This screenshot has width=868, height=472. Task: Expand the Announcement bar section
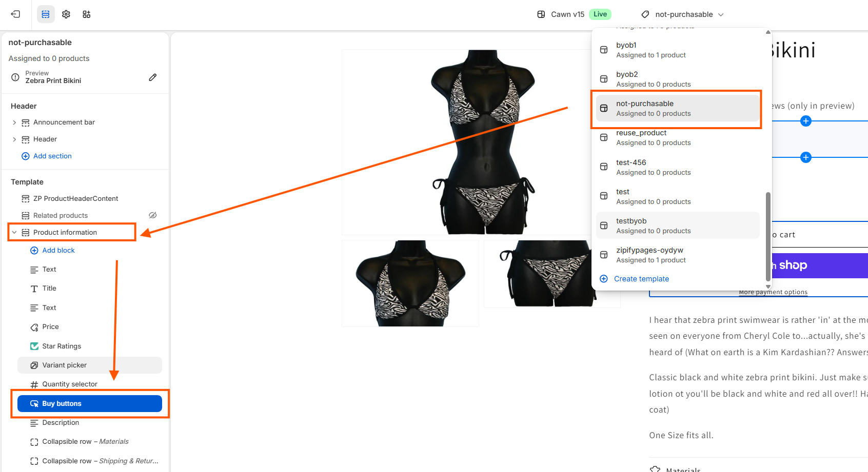point(14,122)
